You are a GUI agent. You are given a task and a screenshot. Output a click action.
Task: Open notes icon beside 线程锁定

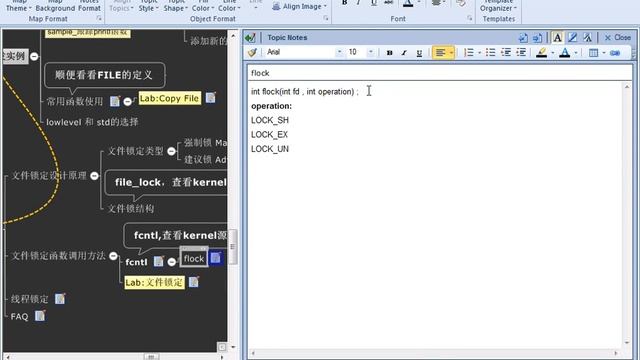coord(60,299)
